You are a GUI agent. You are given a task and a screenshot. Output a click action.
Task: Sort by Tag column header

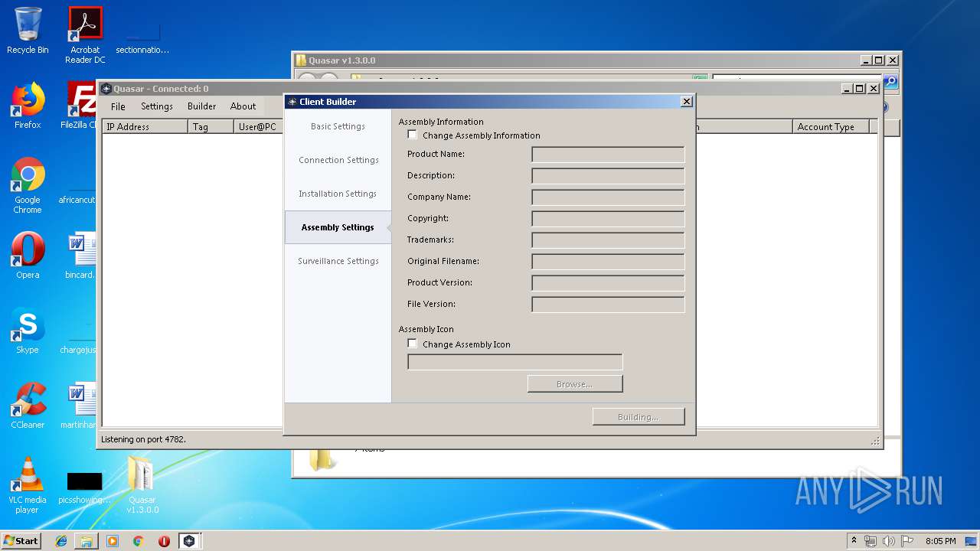pos(211,126)
